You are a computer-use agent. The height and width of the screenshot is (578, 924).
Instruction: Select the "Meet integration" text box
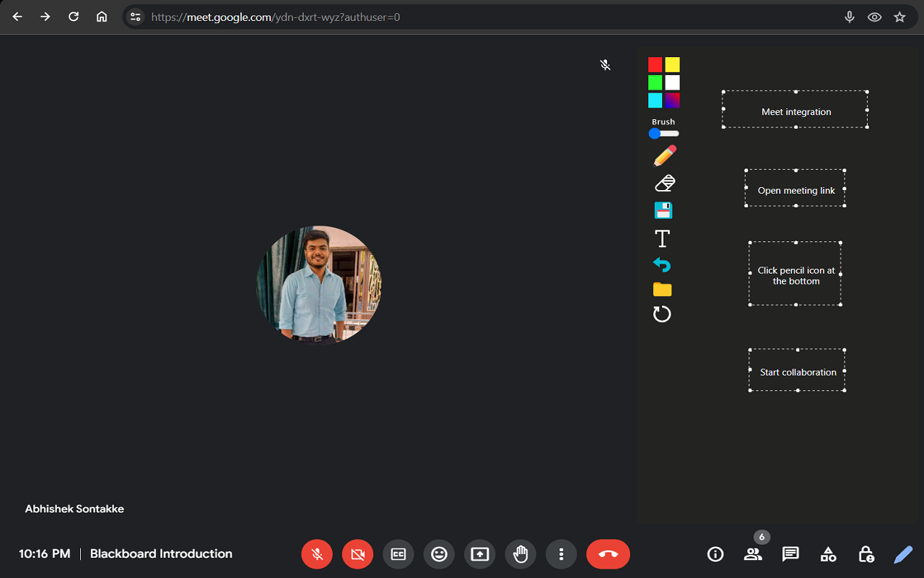[x=796, y=111]
